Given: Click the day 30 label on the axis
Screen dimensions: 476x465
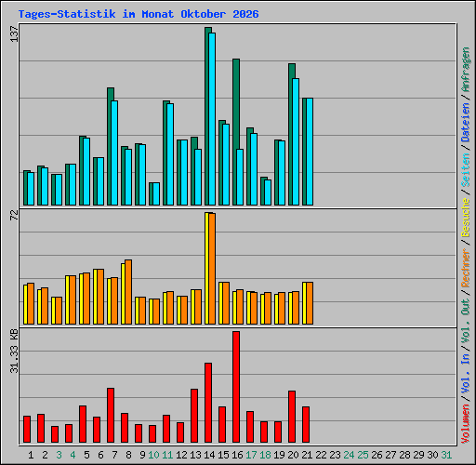Looking at the screenshot, I should 432,455.
